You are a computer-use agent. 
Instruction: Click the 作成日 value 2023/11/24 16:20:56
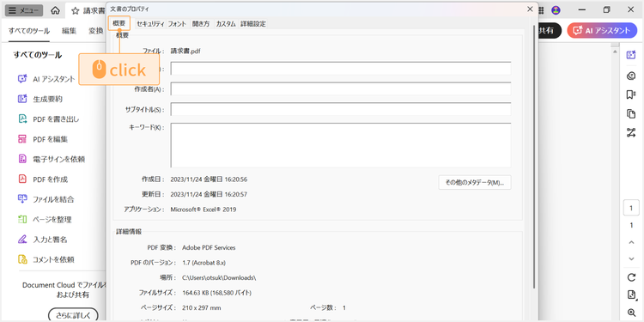coord(209,179)
